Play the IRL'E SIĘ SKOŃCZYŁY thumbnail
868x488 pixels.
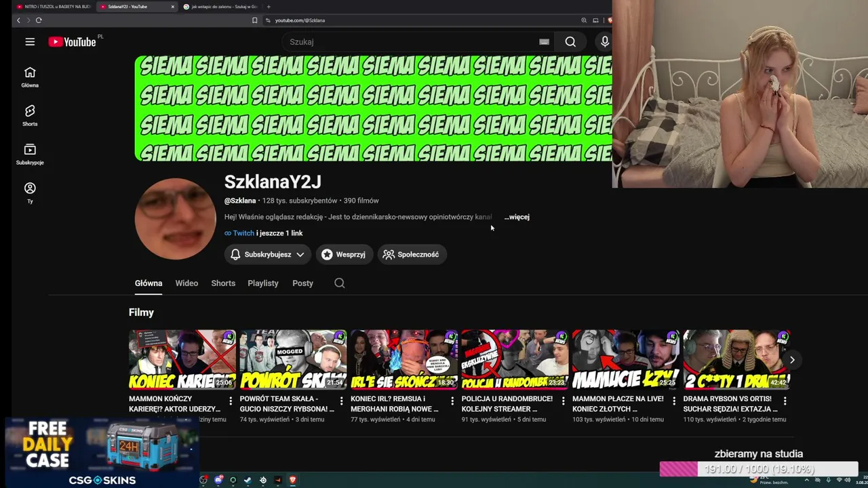click(x=404, y=360)
